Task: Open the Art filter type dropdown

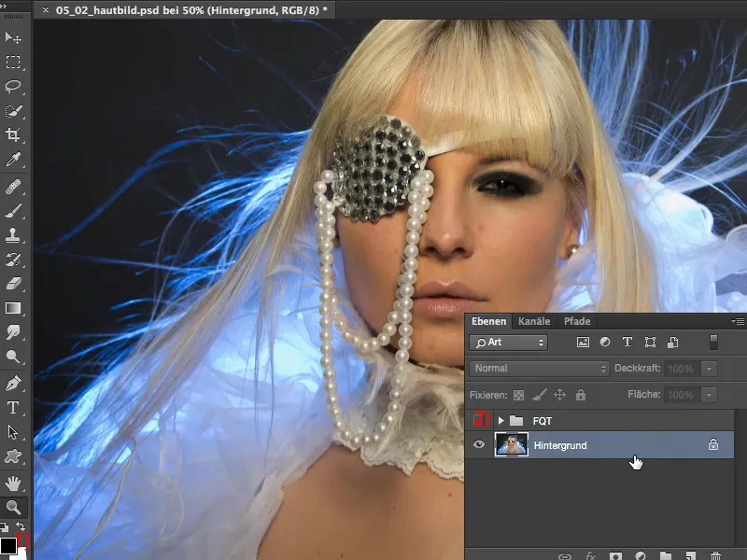Action: tap(508, 343)
